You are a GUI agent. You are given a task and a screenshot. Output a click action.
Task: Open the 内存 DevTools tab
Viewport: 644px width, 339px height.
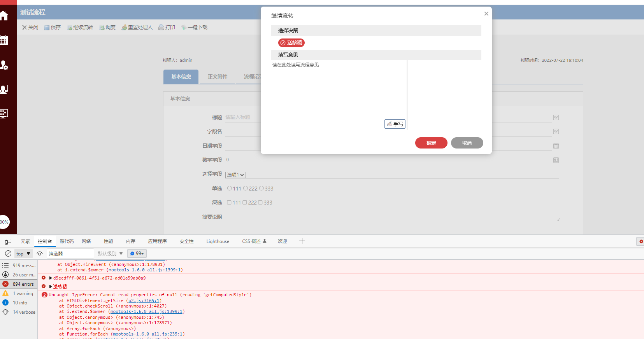[131, 241]
